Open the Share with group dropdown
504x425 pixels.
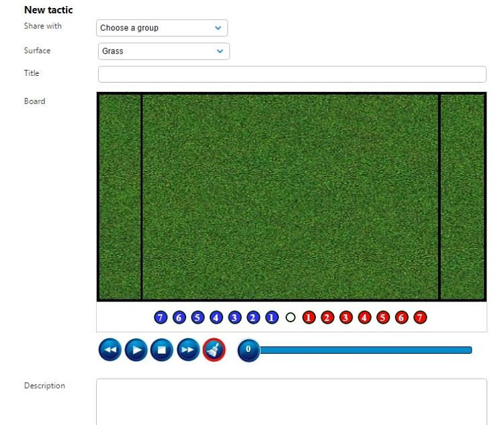[x=162, y=28]
